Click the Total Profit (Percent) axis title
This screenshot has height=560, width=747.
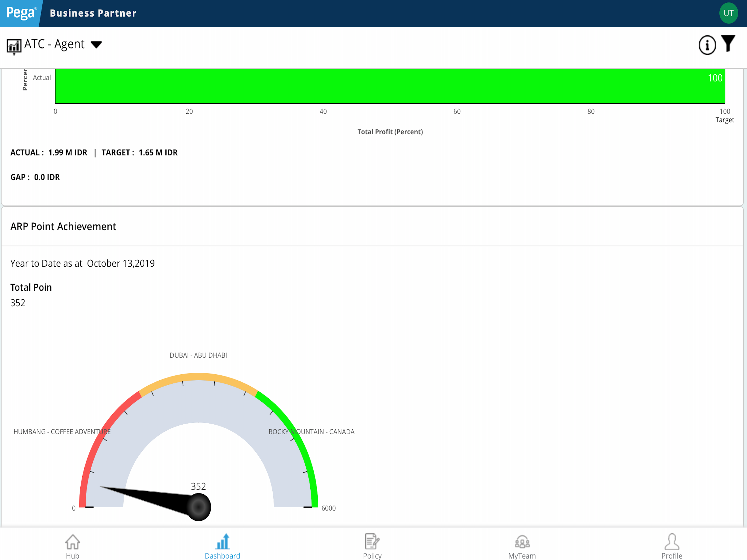pyautogui.click(x=390, y=132)
